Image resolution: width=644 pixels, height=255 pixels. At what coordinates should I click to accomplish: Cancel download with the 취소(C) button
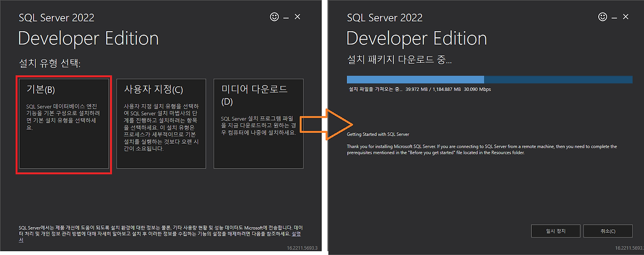[x=608, y=231]
